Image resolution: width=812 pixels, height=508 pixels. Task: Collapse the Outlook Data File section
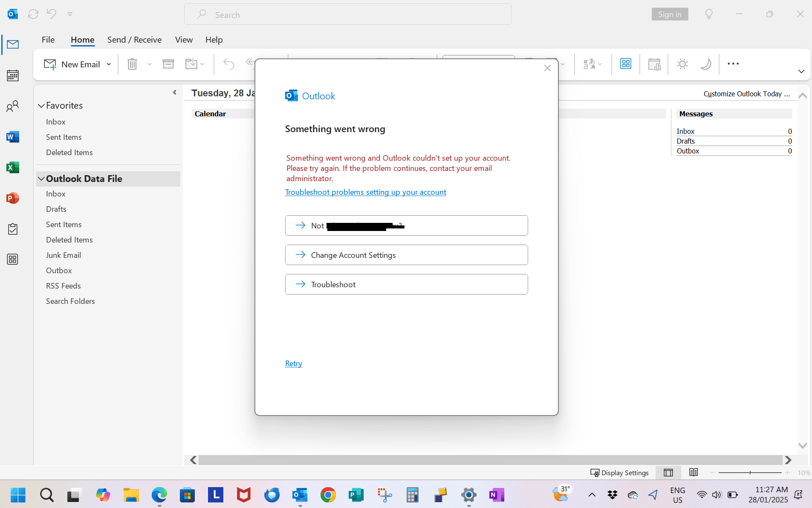coord(41,179)
